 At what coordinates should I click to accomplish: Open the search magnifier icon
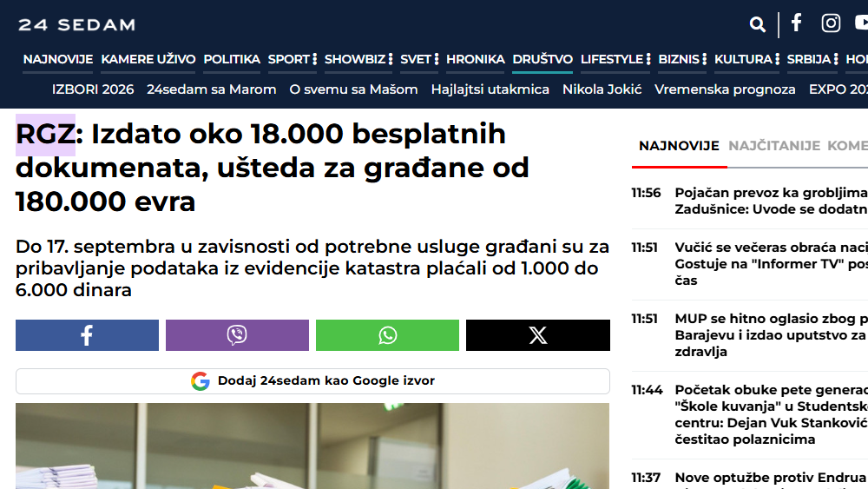tap(757, 24)
